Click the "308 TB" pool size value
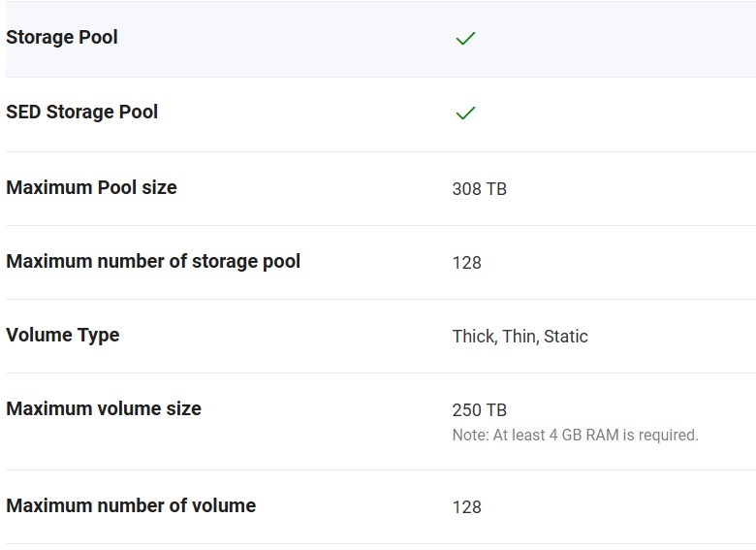 479,189
